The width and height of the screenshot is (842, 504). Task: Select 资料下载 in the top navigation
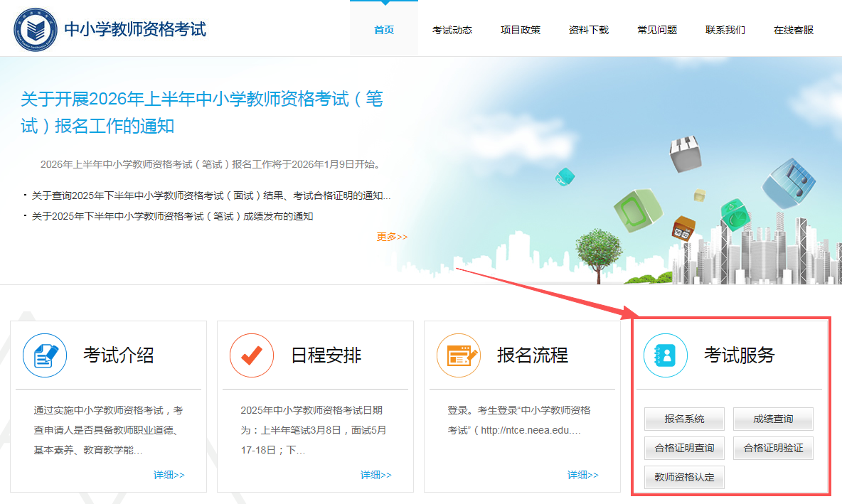click(x=589, y=30)
